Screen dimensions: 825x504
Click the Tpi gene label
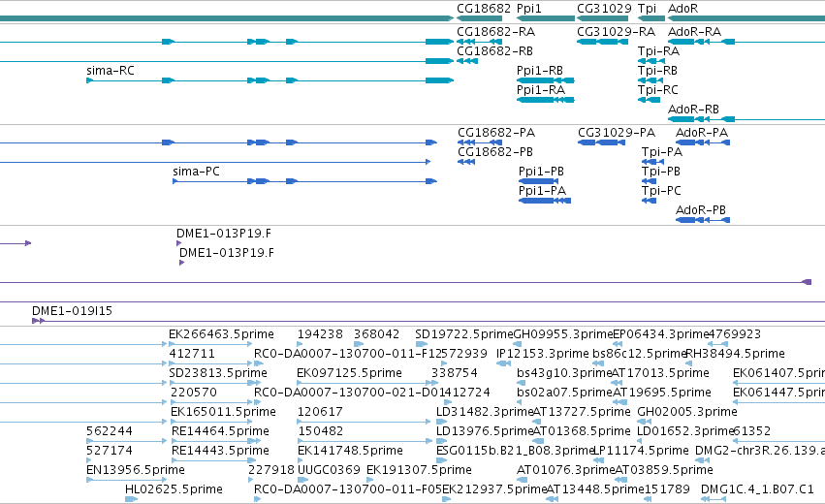647,9
